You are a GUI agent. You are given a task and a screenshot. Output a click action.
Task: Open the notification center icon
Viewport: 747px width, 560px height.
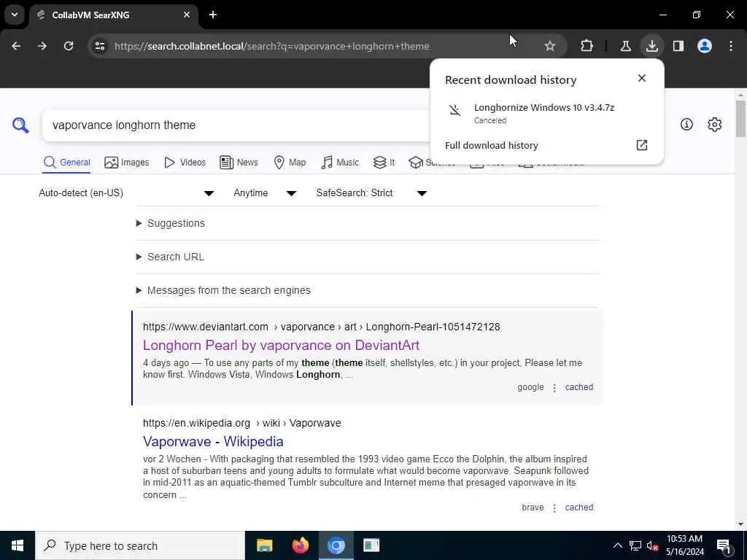tap(724, 545)
